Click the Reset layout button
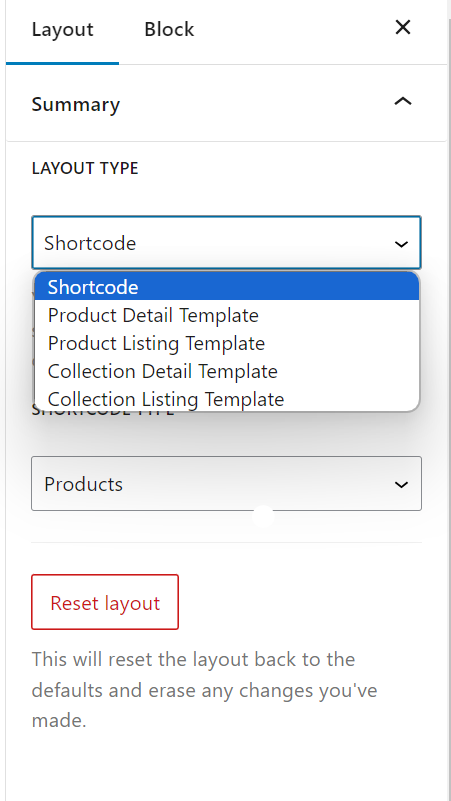Image resolution: width=451 pixels, height=801 pixels. (x=105, y=602)
